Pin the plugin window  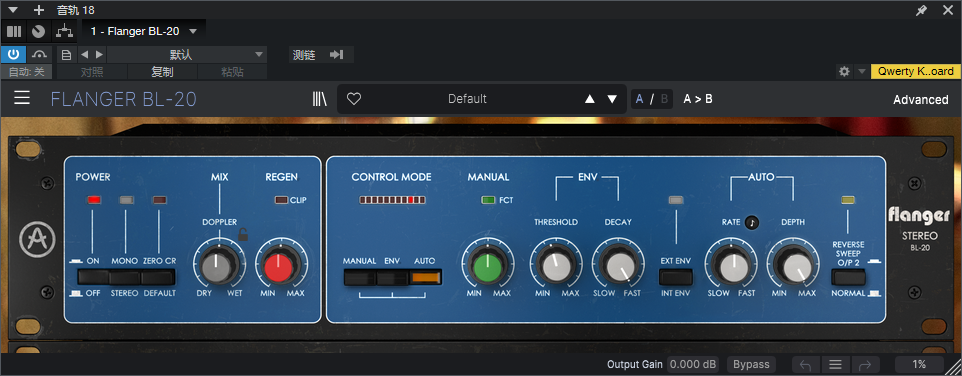click(x=921, y=10)
